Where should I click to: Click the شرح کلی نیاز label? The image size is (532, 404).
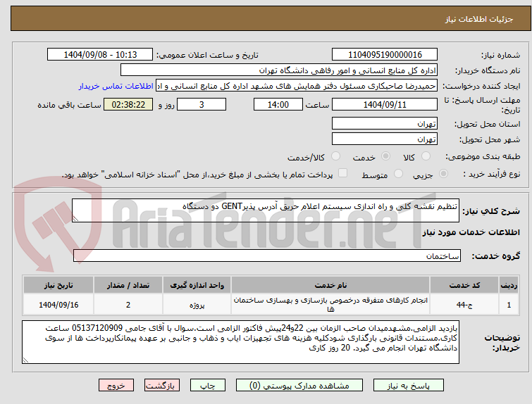coord(491,211)
